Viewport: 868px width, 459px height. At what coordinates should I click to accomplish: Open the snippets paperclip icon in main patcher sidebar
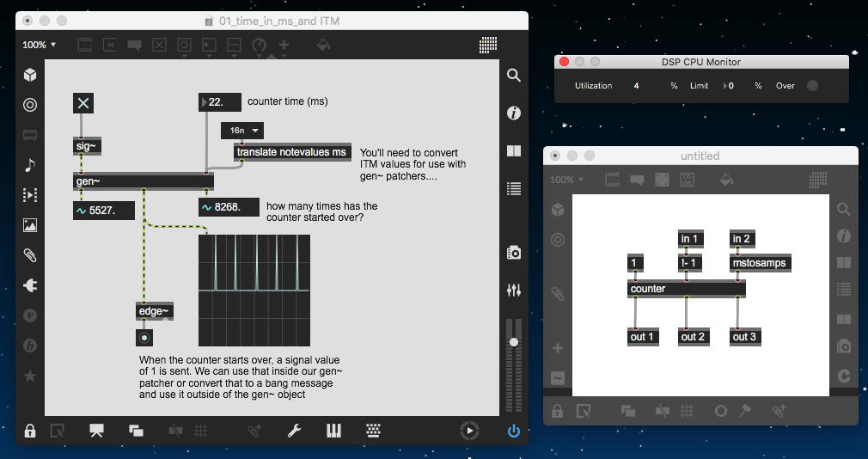pos(30,254)
